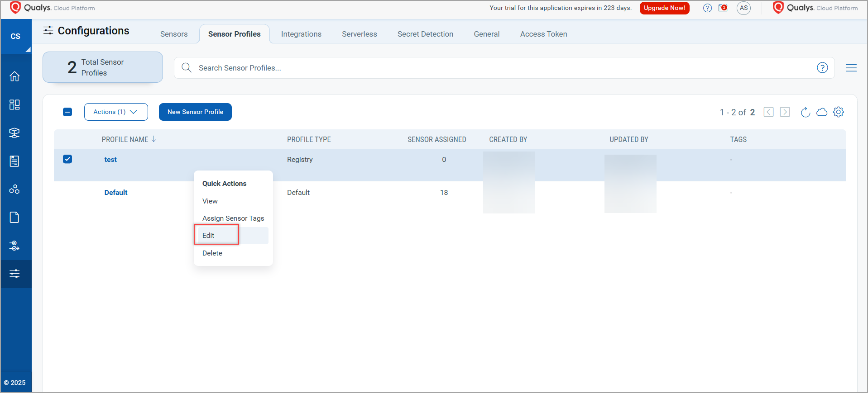
Task: Uncheck the test profile checkbox
Action: tap(67, 159)
